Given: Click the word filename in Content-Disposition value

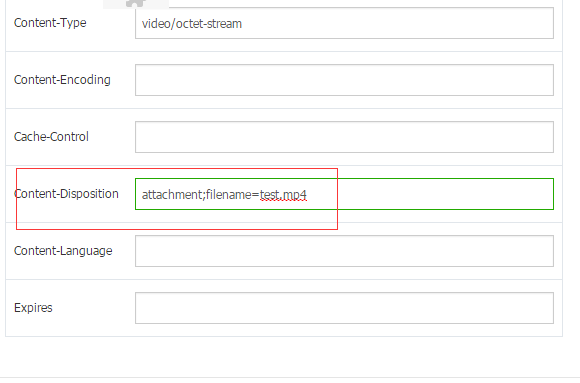Looking at the screenshot, I should pyautogui.click(x=229, y=195).
